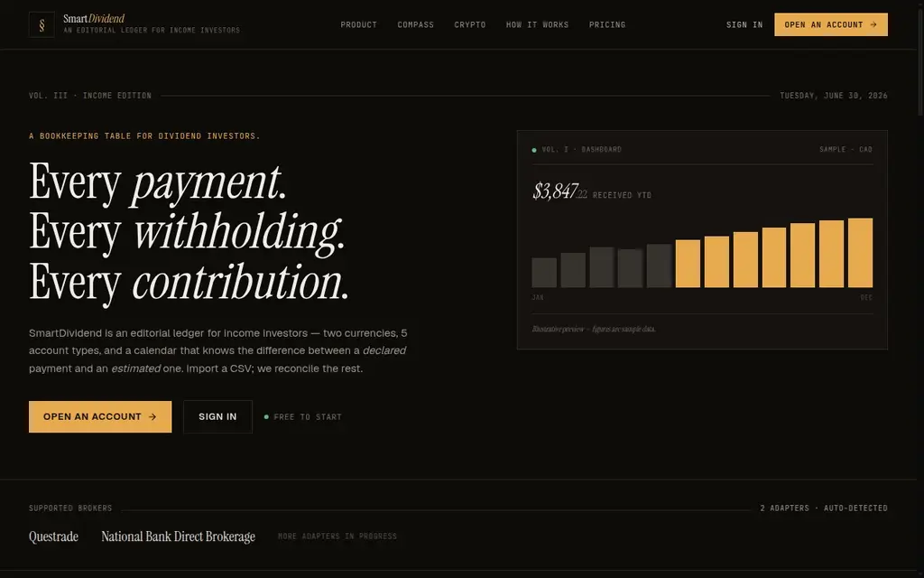Click the illustrative preview sample data note
Screen dimensions: 924x578
tap(594, 329)
